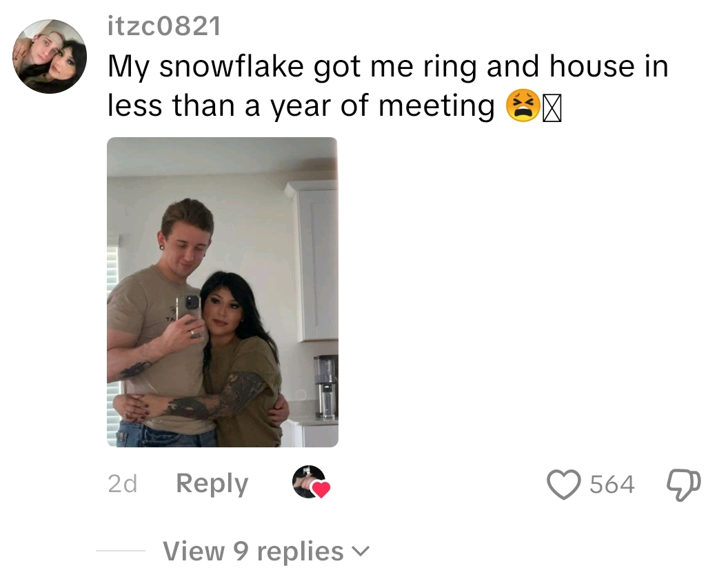Image resolution: width=728 pixels, height=568 pixels.
Task: Reply to itzc0821's comment
Action: point(212,483)
